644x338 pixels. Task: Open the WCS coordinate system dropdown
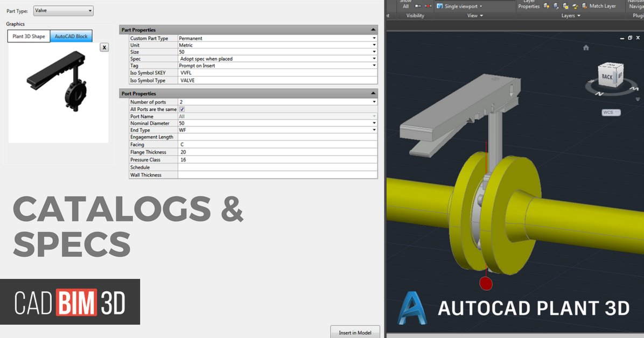[x=611, y=112]
